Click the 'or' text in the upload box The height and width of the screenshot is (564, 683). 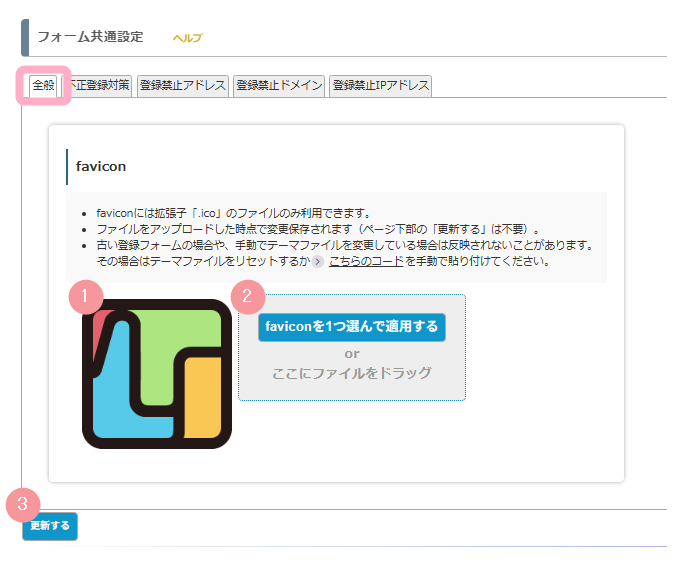pyautogui.click(x=352, y=354)
